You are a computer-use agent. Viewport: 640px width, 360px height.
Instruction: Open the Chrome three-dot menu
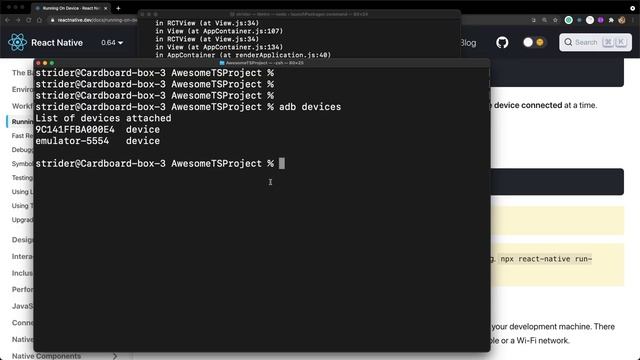tap(633, 20)
